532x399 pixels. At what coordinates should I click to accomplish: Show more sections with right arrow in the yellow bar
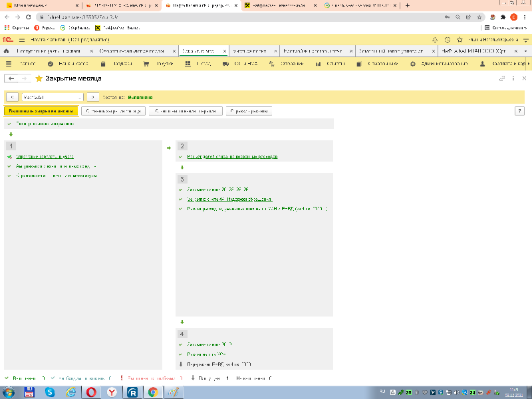point(529,63)
